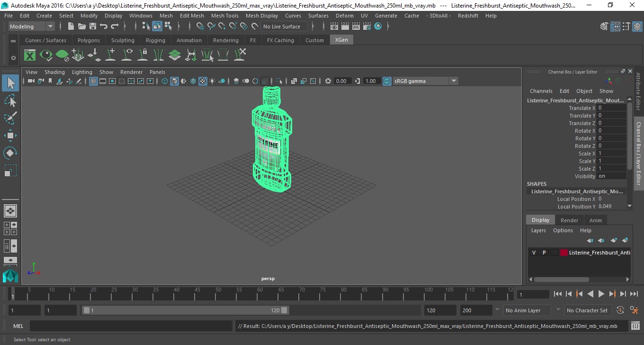Viewport: 644px width, 345px height.
Task: Enable snap to points magnet icon
Action: click(x=222, y=27)
